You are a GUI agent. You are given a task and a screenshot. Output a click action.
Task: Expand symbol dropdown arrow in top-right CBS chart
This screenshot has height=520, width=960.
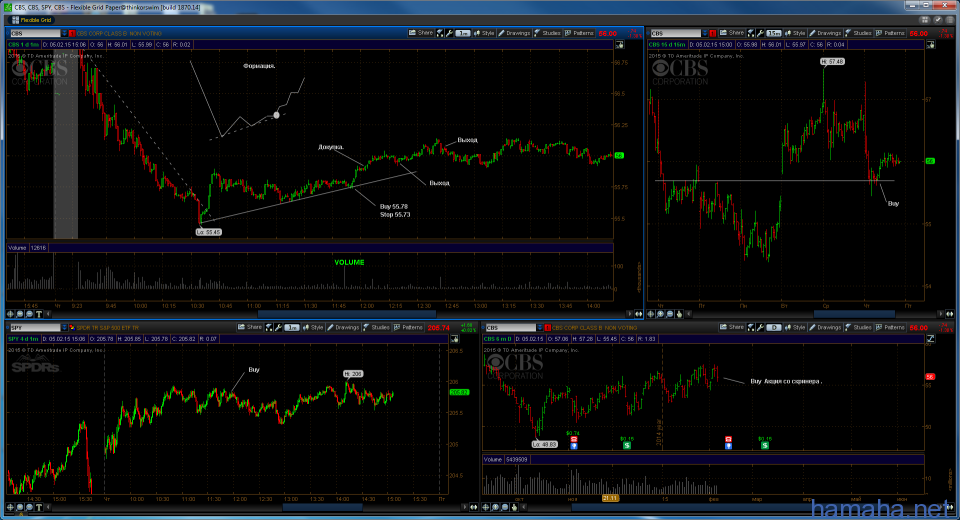pos(705,33)
